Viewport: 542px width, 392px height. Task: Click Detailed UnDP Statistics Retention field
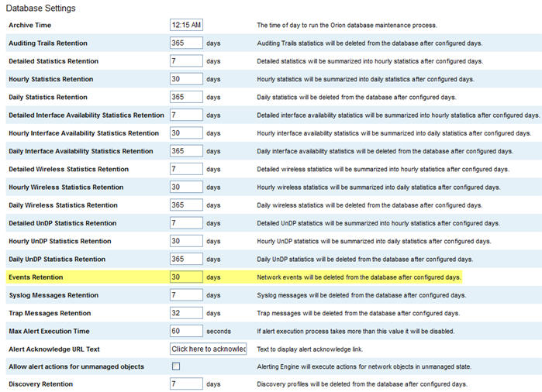click(x=186, y=223)
